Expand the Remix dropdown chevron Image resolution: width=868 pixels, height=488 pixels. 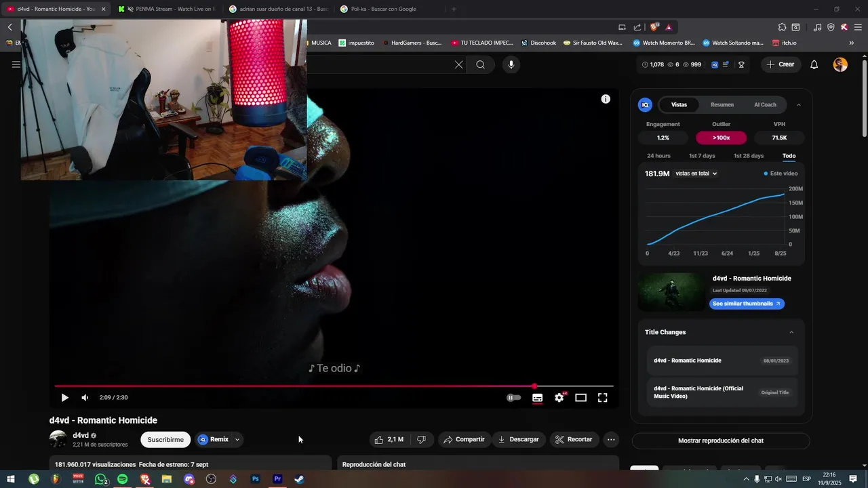click(237, 439)
